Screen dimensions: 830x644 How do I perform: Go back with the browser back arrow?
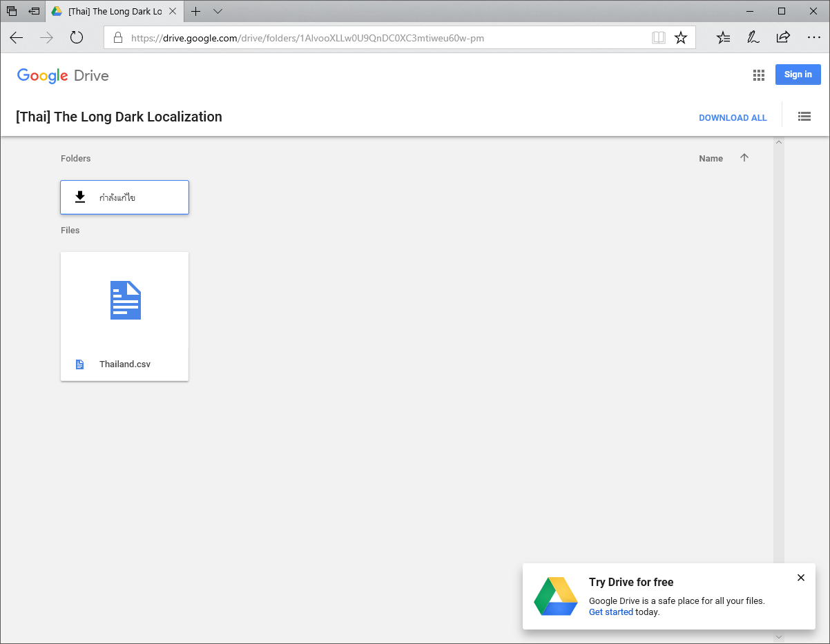click(x=17, y=38)
